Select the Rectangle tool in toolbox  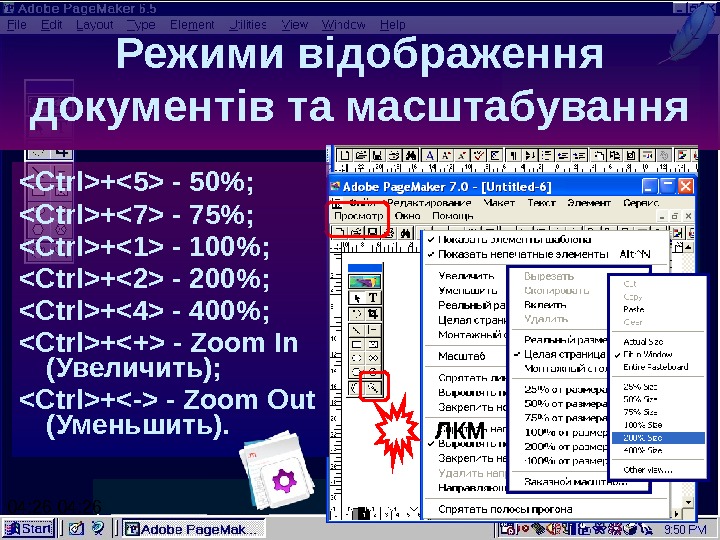click(357, 344)
